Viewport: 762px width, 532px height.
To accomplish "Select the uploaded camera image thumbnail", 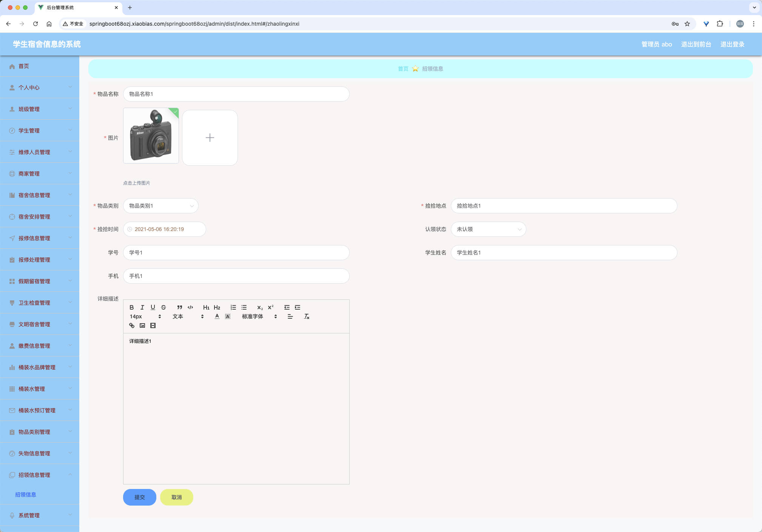I will [x=151, y=136].
